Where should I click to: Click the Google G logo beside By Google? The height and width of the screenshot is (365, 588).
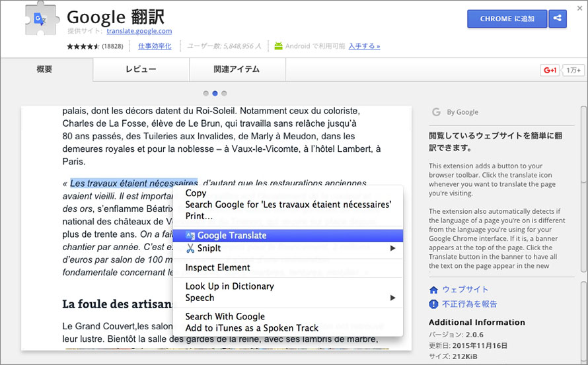click(x=436, y=112)
